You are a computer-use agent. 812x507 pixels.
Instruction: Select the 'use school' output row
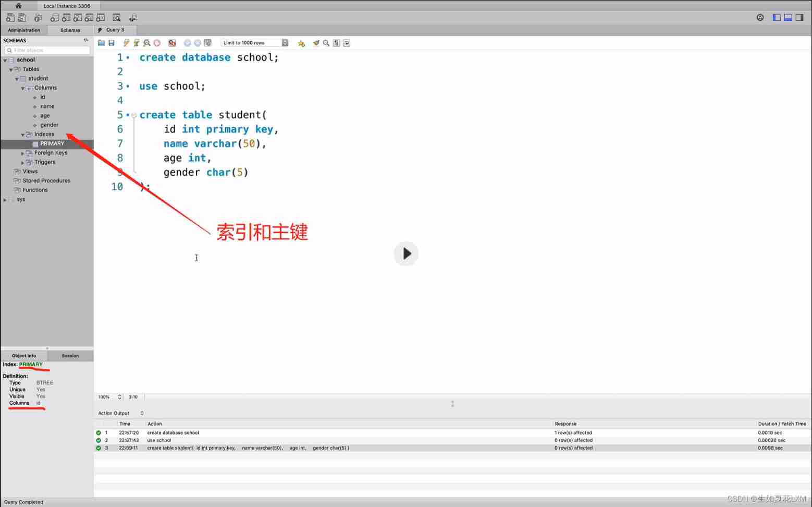click(452, 440)
